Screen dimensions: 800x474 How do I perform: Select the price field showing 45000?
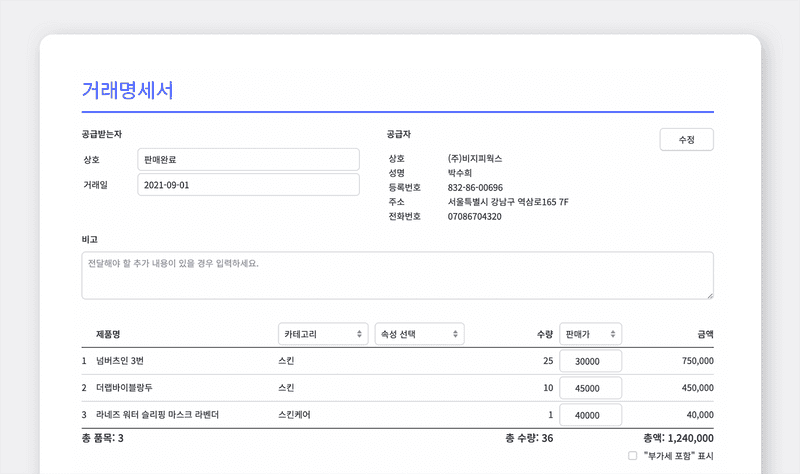click(591, 388)
